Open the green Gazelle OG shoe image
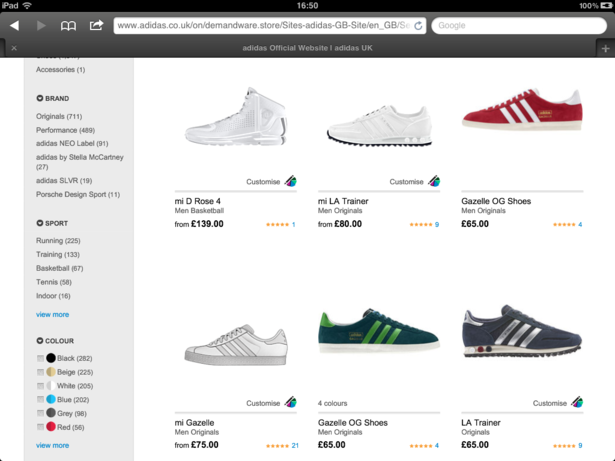Image resolution: width=615 pixels, height=461 pixels. click(378, 331)
